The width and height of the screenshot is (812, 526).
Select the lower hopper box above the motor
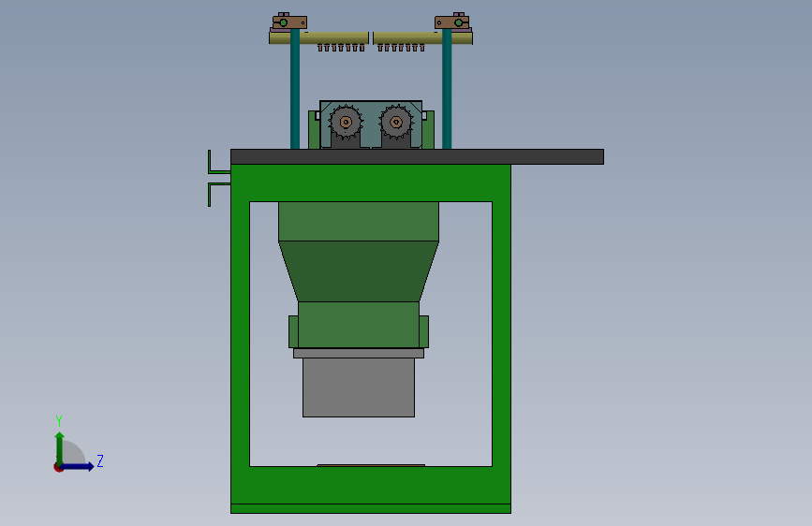pos(359,325)
